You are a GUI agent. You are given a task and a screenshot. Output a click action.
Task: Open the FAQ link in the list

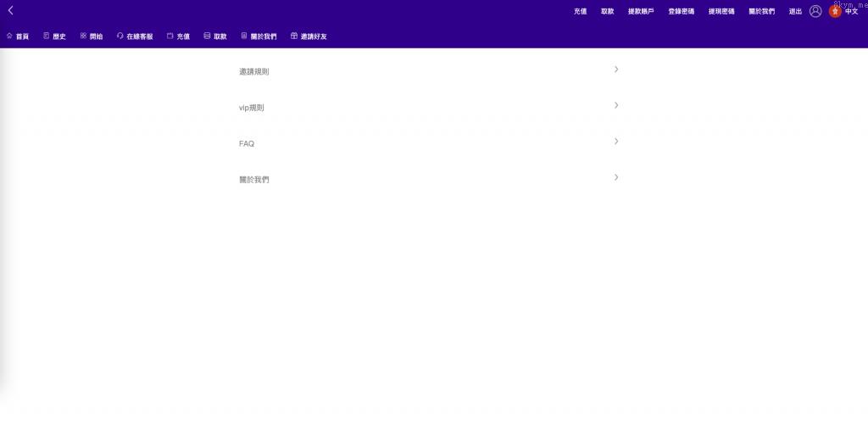click(247, 144)
